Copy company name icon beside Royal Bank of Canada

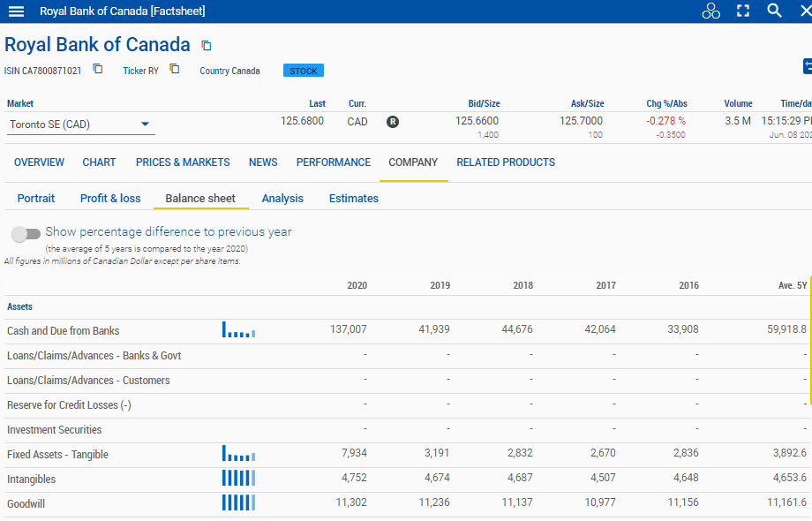tap(207, 46)
